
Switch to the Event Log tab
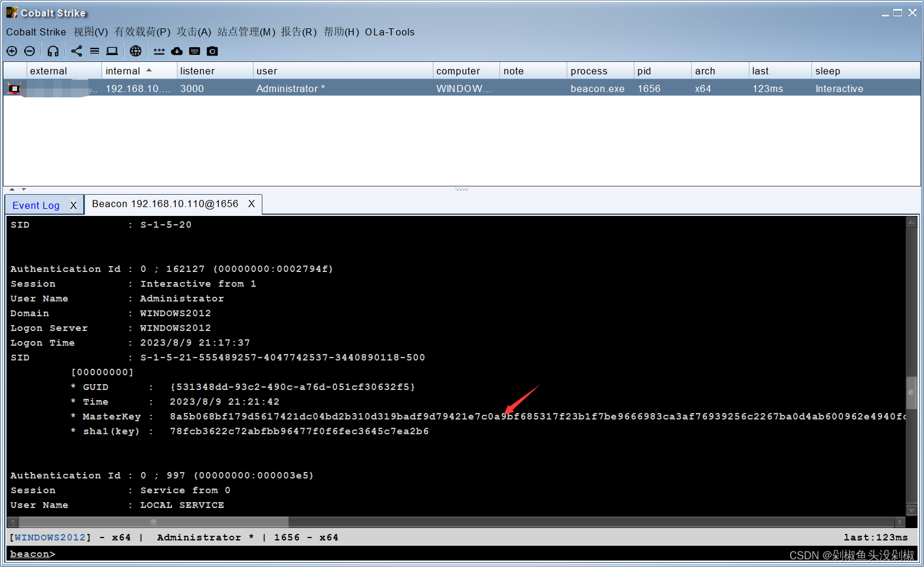click(x=36, y=205)
